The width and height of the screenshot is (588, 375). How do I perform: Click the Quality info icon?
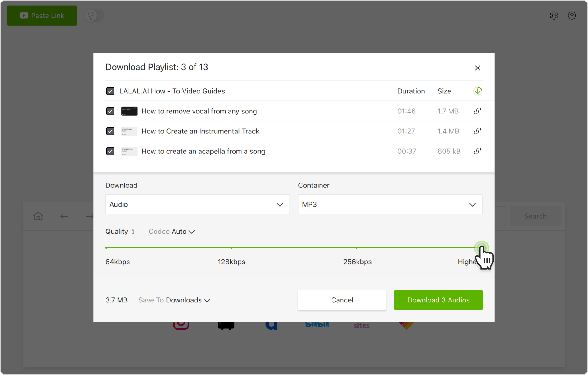pyautogui.click(x=133, y=232)
